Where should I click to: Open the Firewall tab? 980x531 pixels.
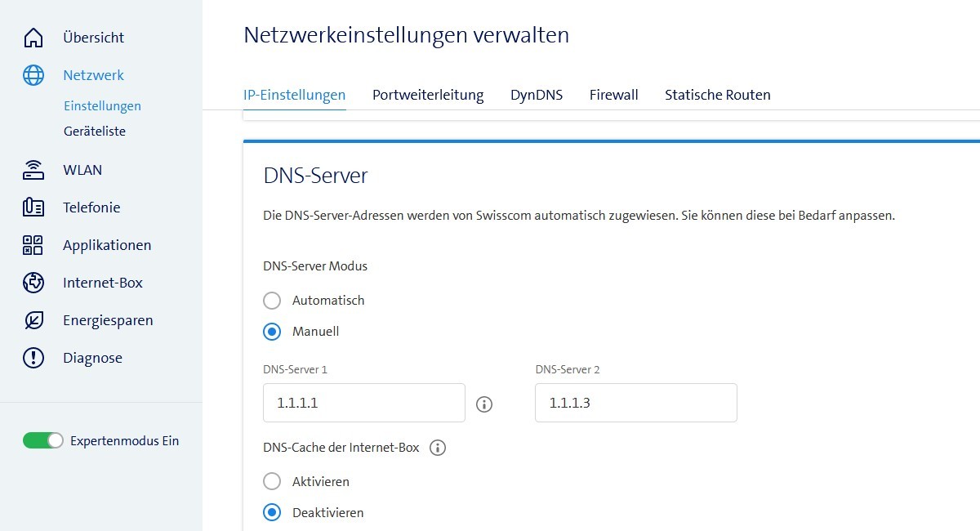[613, 94]
